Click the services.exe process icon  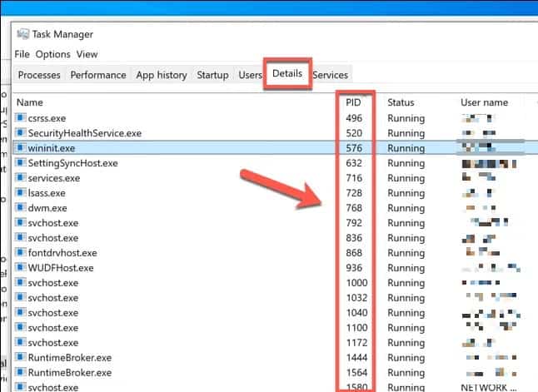(x=20, y=177)
